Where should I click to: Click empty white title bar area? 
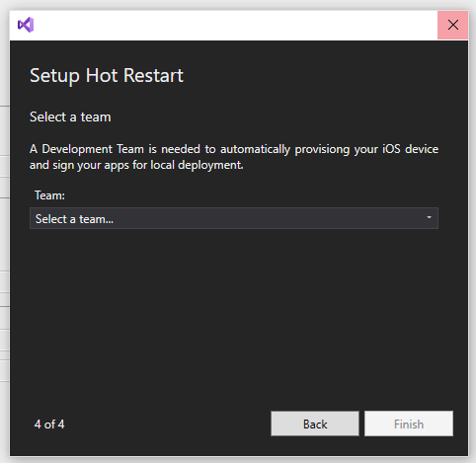(230, 25)
